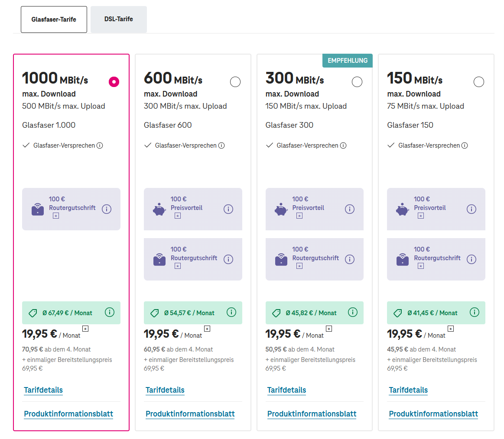Image resolution: width=504 pixels, height=439 pixels.
Task: Open info next to Ø 45,82 € / Monat
Action: click(353, 312)
